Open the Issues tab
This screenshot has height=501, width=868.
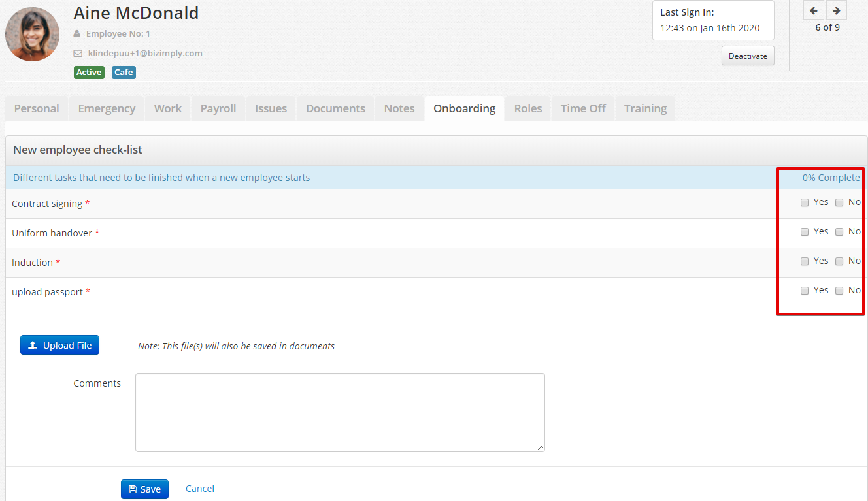(x=271, y=108)
